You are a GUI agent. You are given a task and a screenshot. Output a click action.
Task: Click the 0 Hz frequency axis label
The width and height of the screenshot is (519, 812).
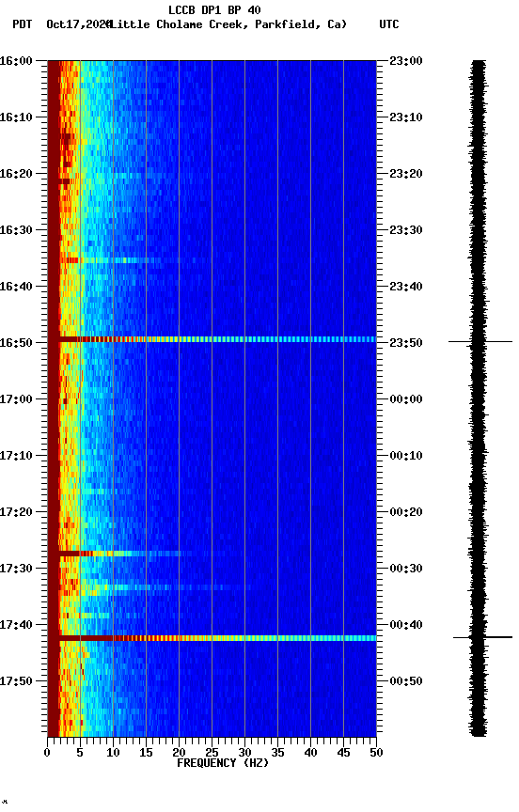47,753
